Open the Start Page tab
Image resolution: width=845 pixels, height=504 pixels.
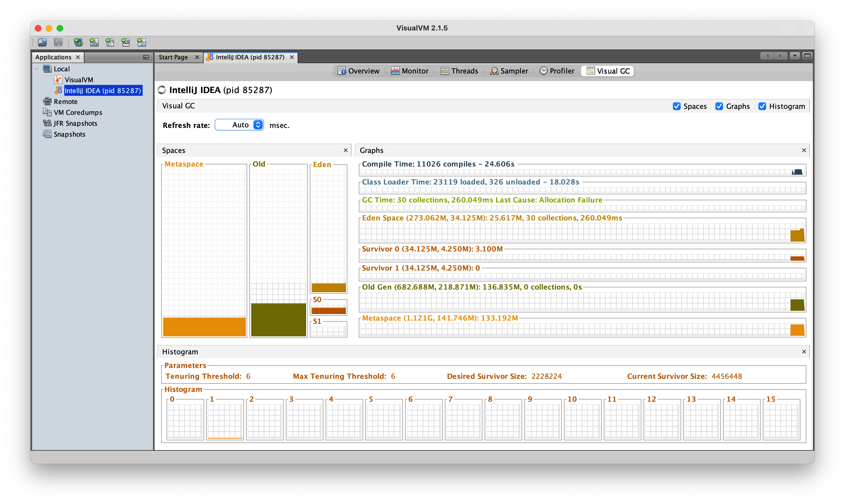coord(173,57)
